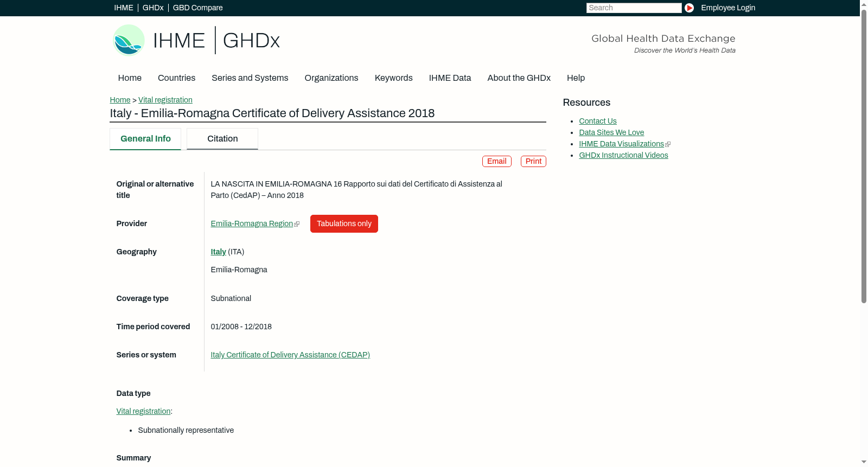Screen dimensions: 868x467
Task: Open the IHME Data Visualizations link
Action: tap(621, 144)
